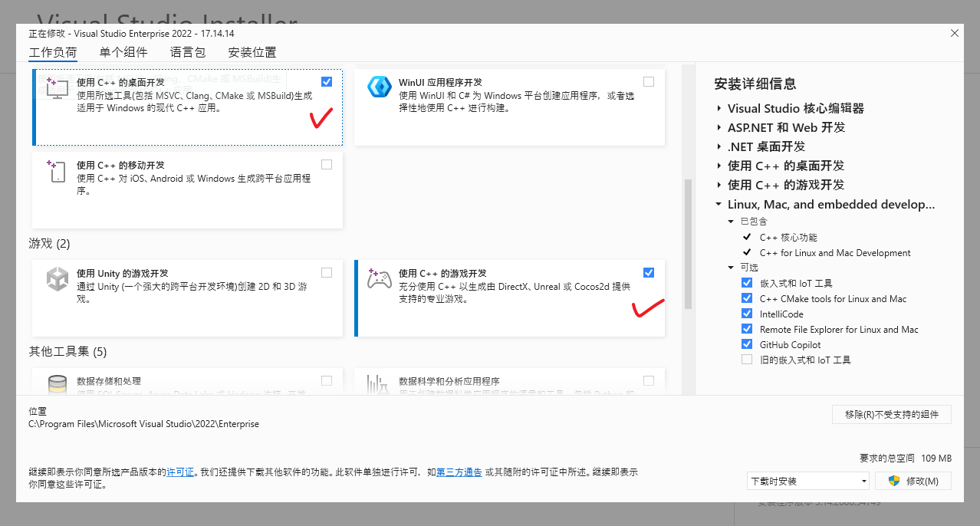Screen dimensions: 980x526
Task: Switch to the 安装位置 tab
Action: point(252,53)
